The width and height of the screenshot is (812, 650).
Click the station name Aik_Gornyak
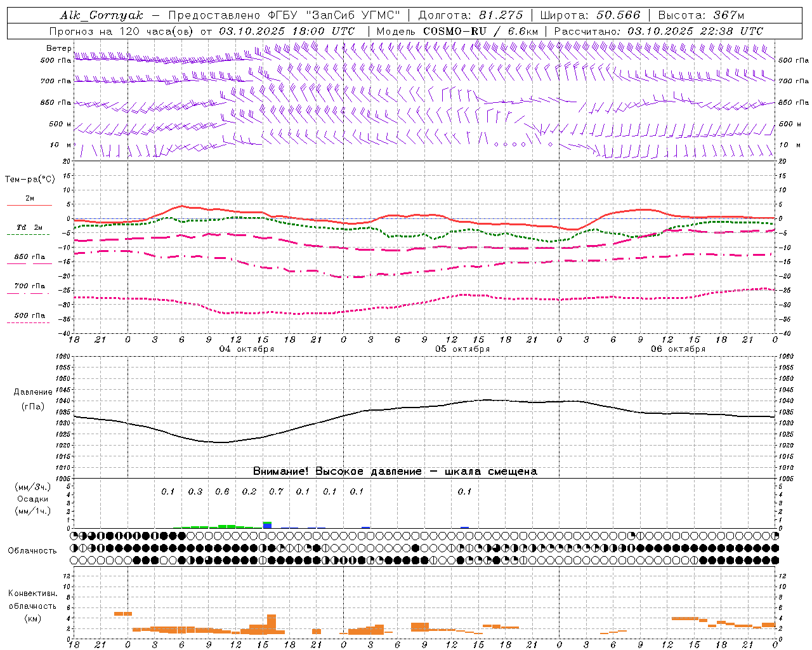tap(101, 15)
